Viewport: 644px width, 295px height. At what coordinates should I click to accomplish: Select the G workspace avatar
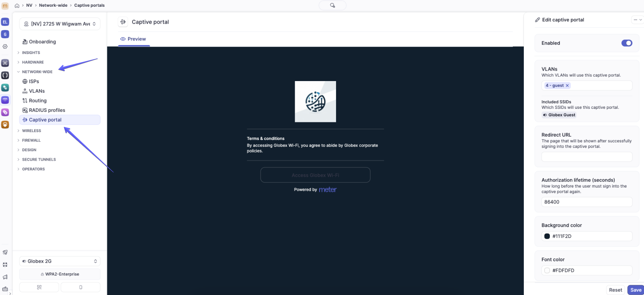[5, 34]
